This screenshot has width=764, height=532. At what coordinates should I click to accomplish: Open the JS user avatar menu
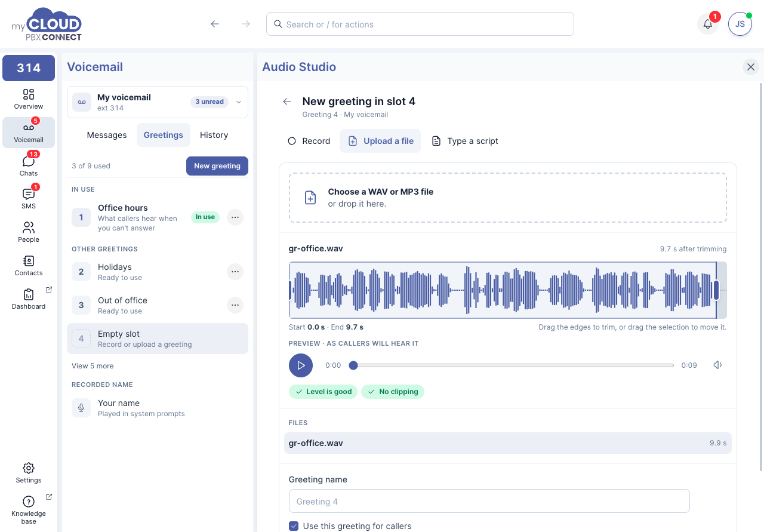pyautogui.click(x=740, y=24)
